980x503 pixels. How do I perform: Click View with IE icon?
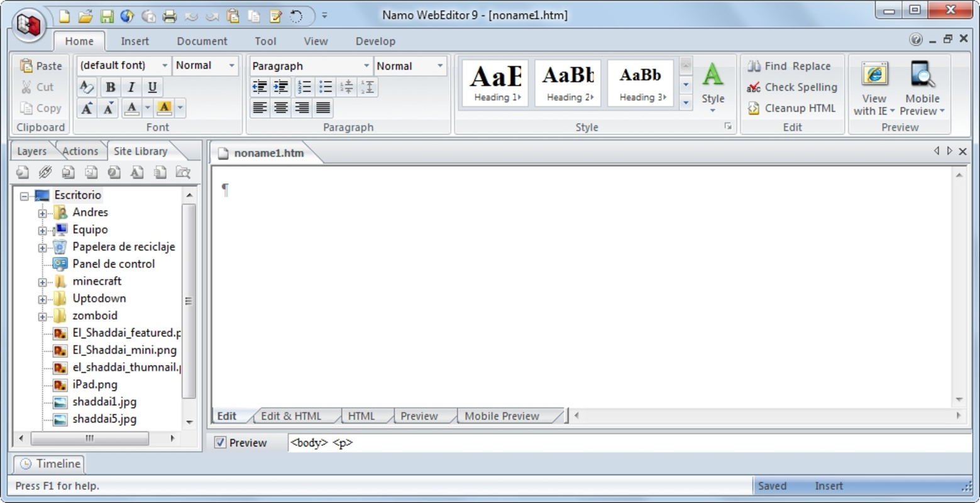[x=874, y=89]
